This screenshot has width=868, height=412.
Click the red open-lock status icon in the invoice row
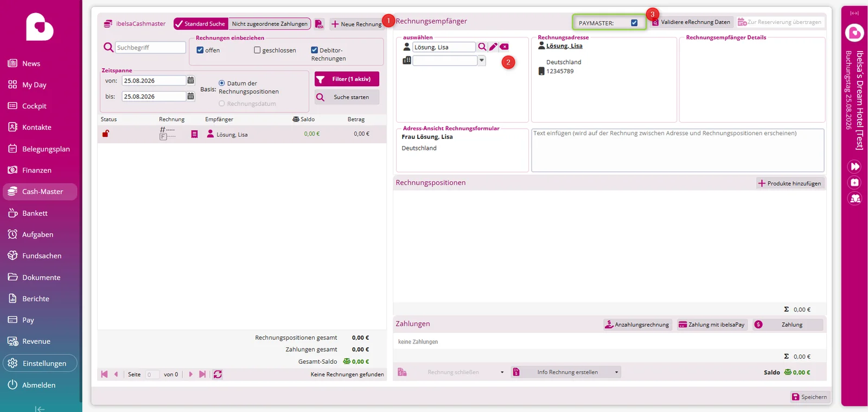point(106,134)
